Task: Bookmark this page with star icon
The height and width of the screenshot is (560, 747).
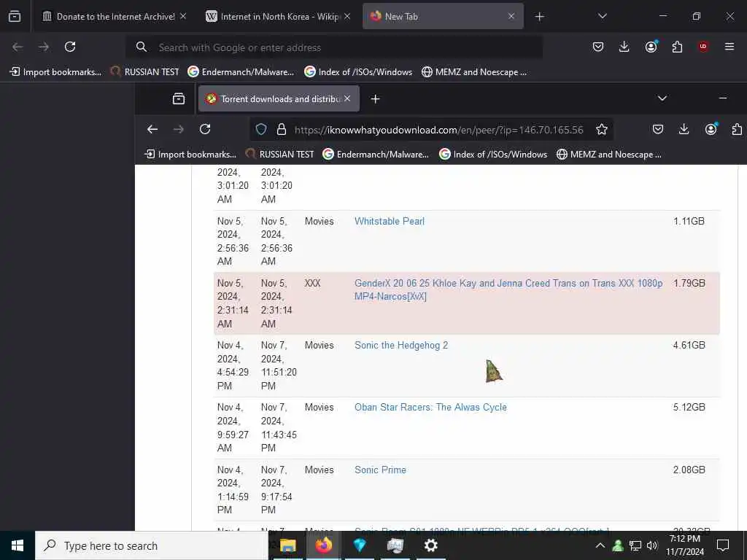Action: click(602, 129)
